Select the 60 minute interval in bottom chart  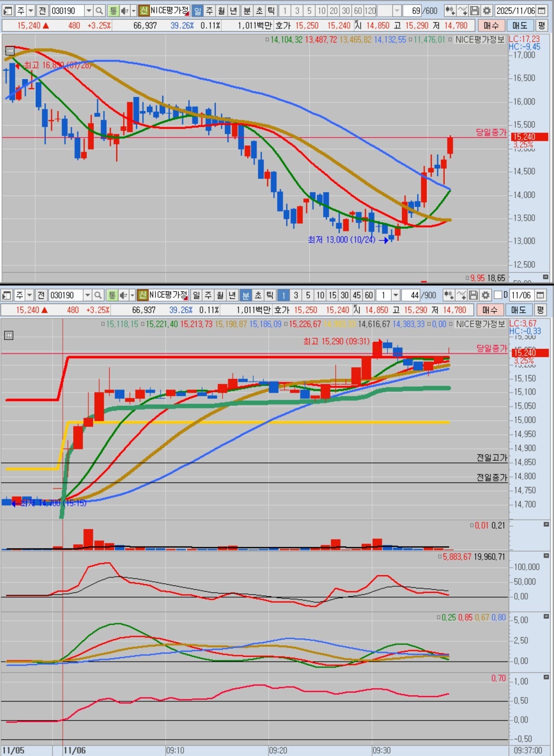tap(369, 295)
